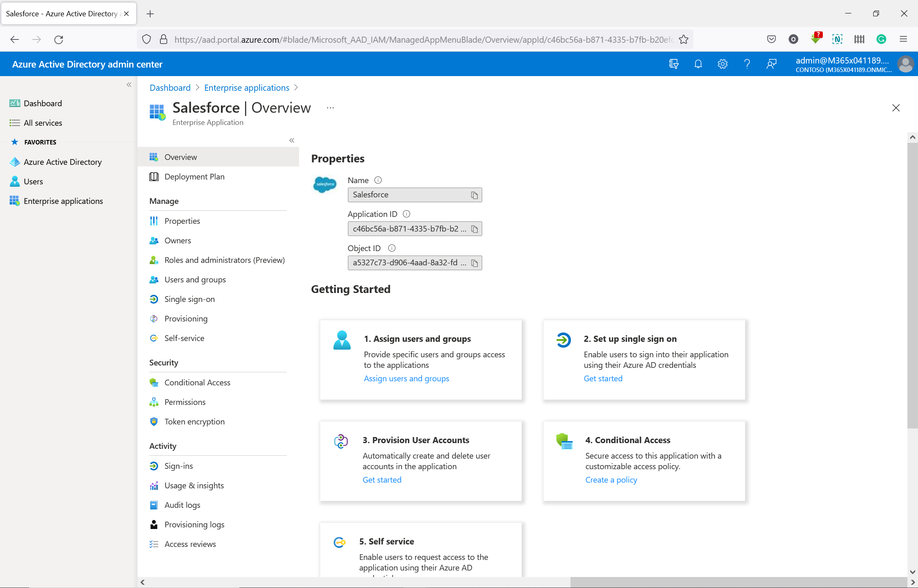
Task: Click the Grammarly extension icon
Action: (881, 39)
